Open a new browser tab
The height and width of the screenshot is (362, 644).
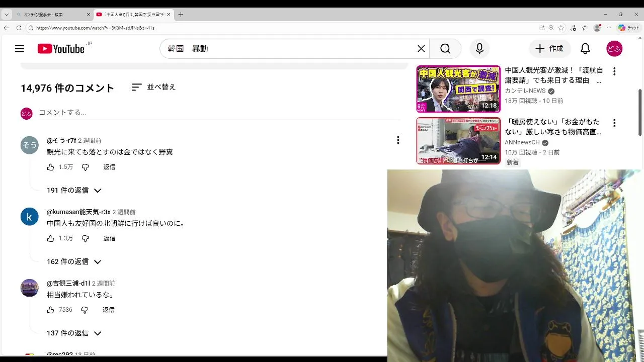[x=181, y=15]
